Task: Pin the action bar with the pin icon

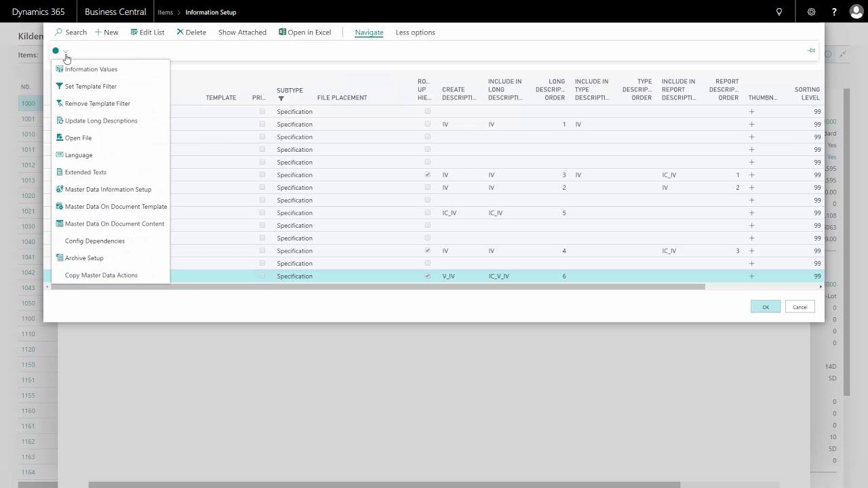Action: (x=812, y=51)
